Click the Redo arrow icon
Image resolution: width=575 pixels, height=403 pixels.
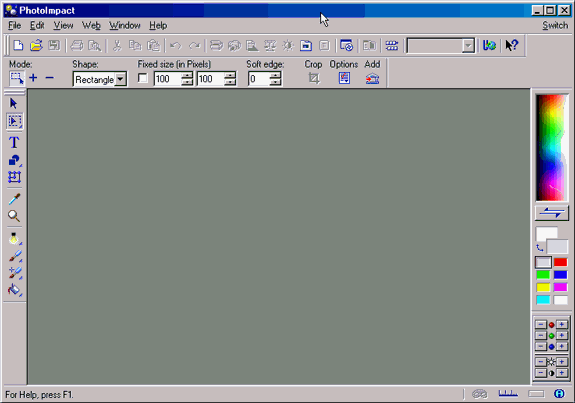[x=194, y=45]
